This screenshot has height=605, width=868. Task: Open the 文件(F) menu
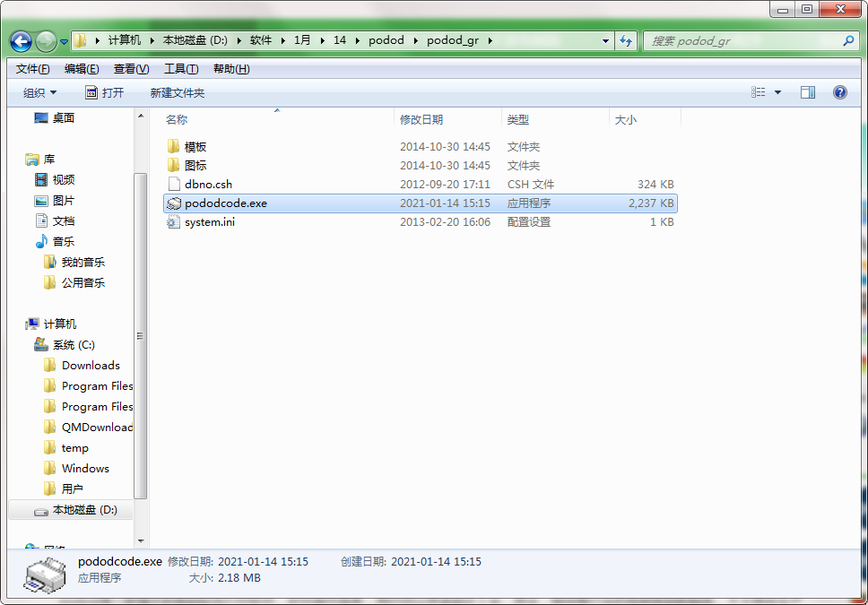pos(32,69)
